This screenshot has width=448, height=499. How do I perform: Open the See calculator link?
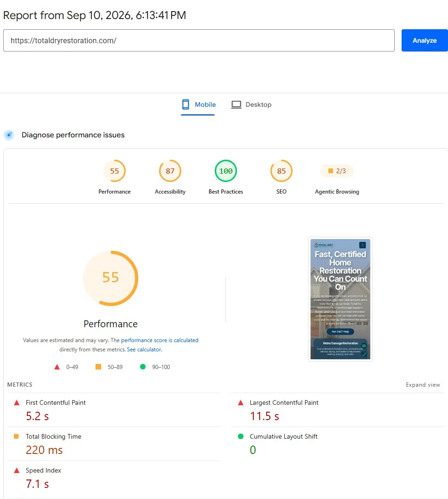pyautogui.click(x=144, y=350)
